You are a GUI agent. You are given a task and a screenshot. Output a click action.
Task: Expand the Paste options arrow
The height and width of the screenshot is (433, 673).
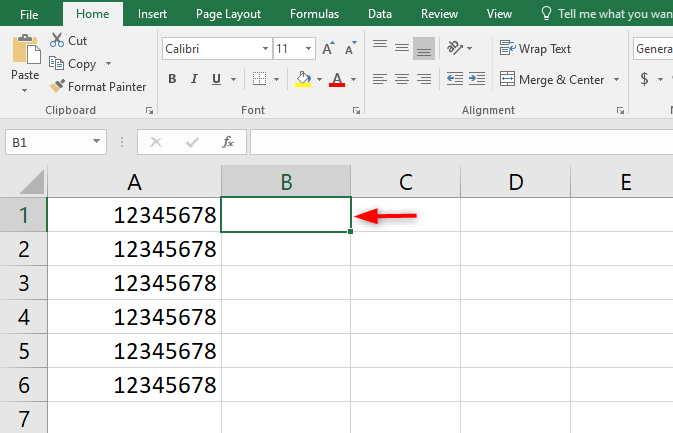pyautogui.click(x=24, y=90)
